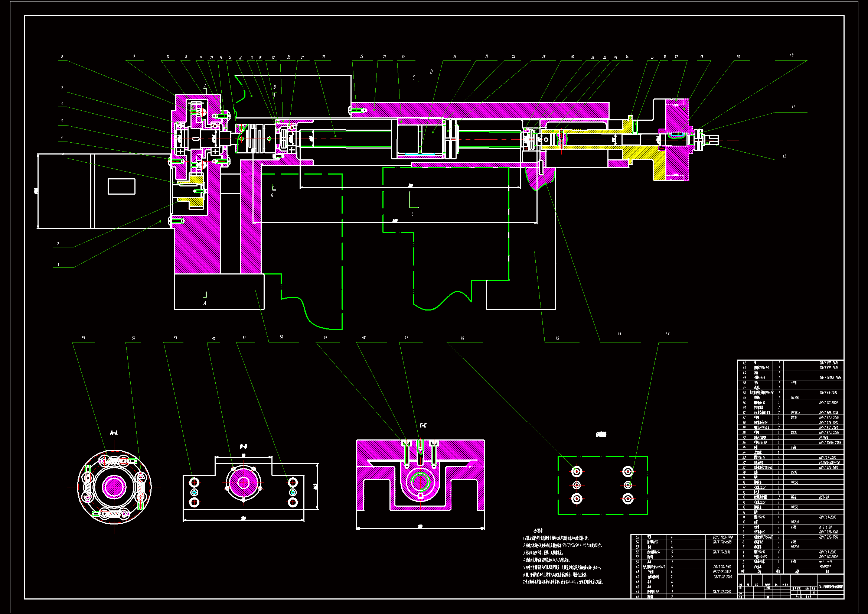868x614 pixels.
Task: Click the C-C section view heading
Action: (423, 425)
